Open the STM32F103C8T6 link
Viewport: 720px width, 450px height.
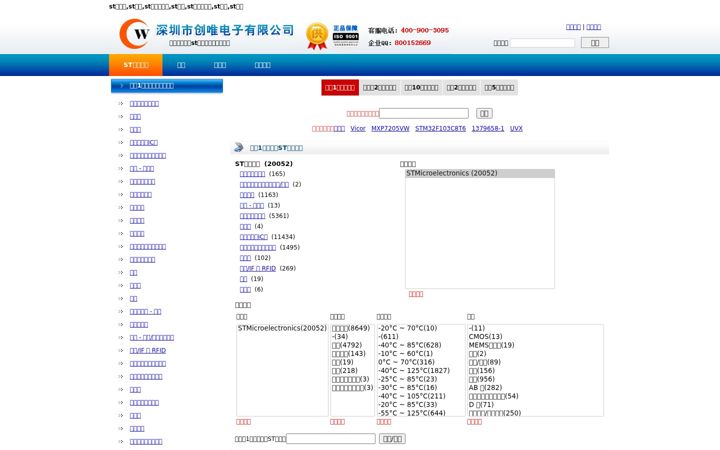pos(440,129)
